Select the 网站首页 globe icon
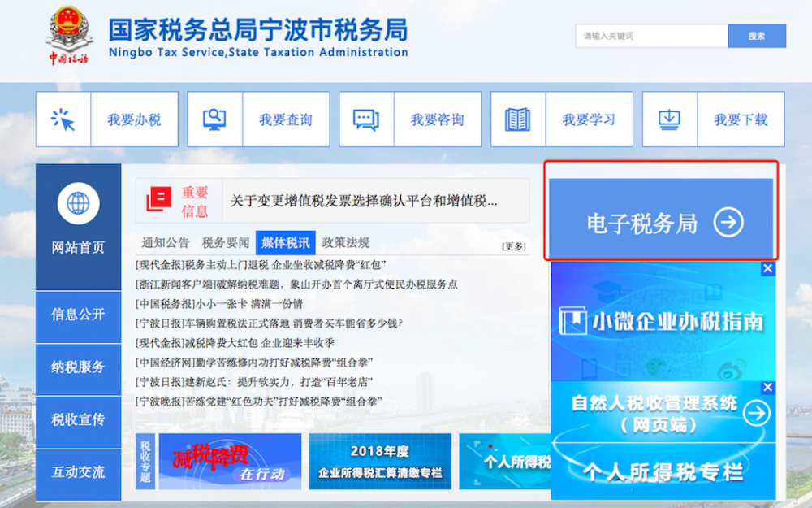This screenshot has height=508, width=812. coord(78,203)
